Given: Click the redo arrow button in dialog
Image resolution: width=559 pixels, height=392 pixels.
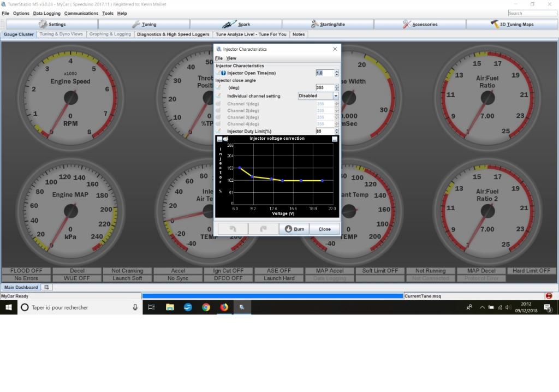Looking at the screenshot, I should click(x=264, y=229).
